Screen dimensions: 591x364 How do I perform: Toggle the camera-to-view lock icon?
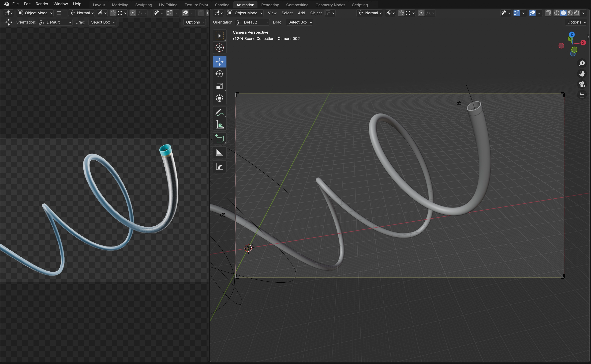pyautogui.click(x=582, y=95)
